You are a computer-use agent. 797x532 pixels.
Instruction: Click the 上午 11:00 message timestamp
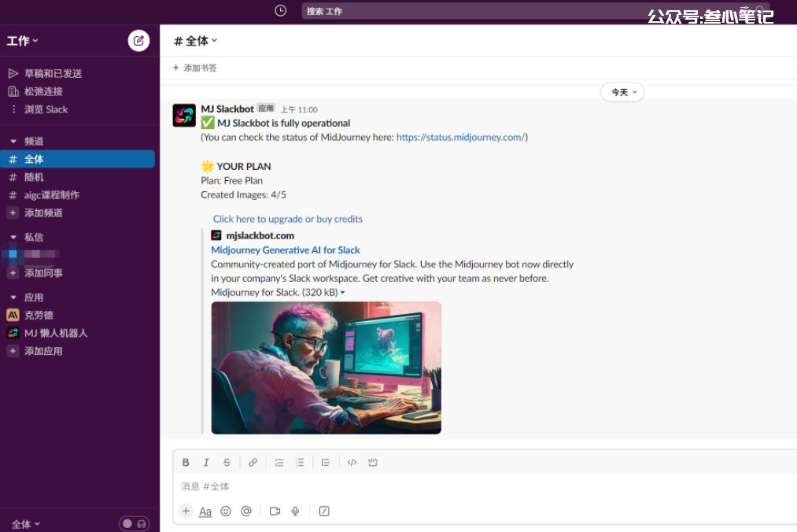pyautogui.click(x=299, y=109)
